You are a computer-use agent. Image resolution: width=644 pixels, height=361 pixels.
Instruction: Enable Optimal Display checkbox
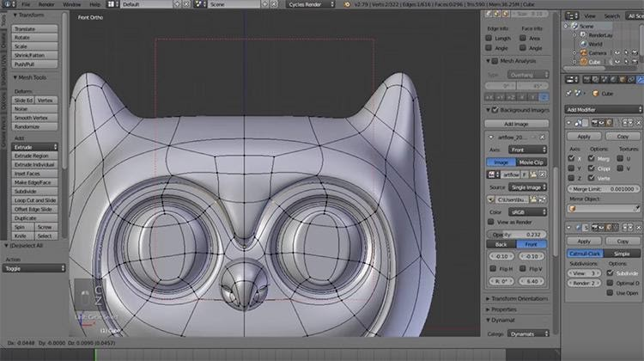coord(610,283)
